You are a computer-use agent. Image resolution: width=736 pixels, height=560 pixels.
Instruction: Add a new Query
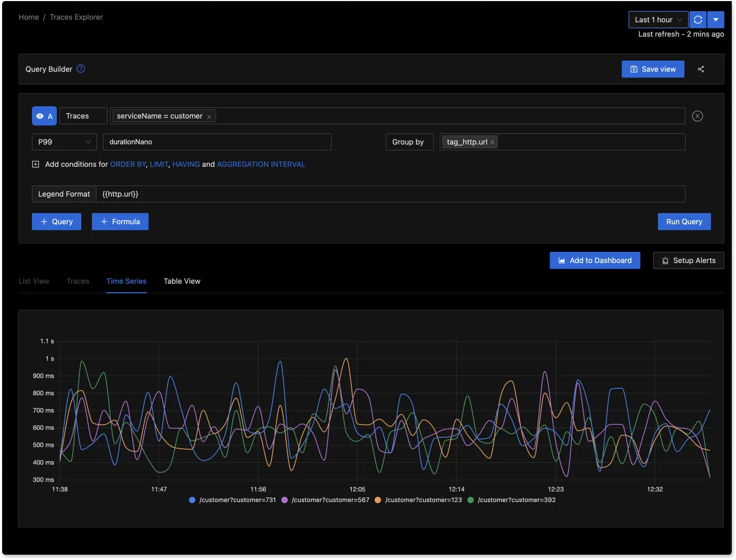(x=56, y=222)
